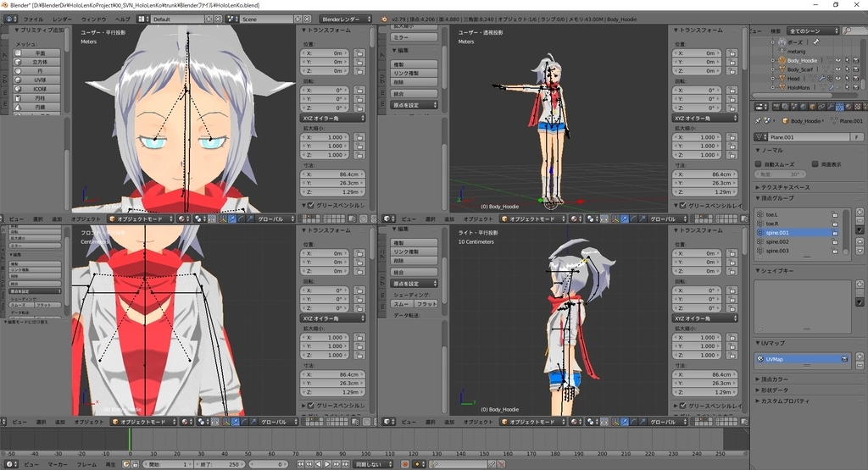This screenshot has height=470, width=868.
Task: Click the outliner search field
Action: click(x=854, y=31)
